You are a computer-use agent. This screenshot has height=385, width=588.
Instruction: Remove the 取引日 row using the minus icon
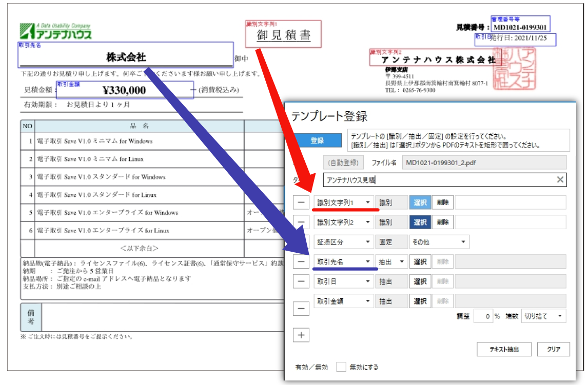click(301, 281)
